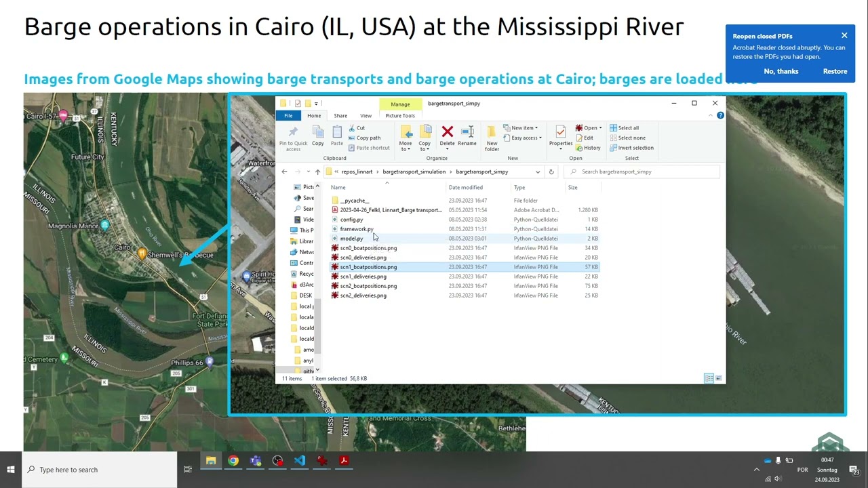Open the Picture Tools tab
The image size is (868, 488).
point(400,116)
